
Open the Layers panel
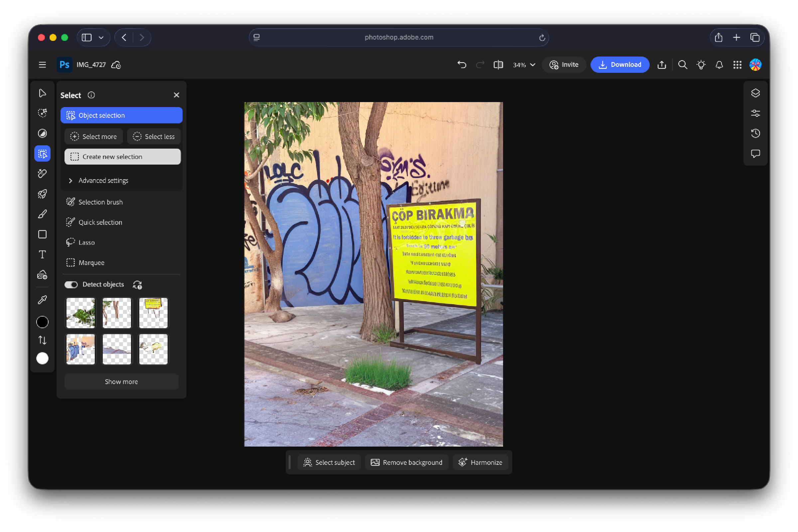coord(755,93)
